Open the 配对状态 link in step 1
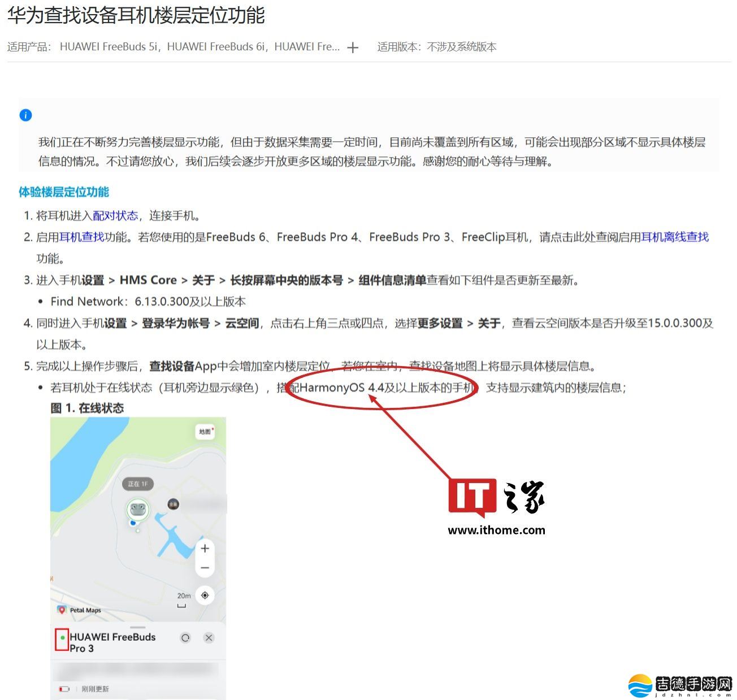Viewport: 737px width, 700px height. pyautogui.click(x=115, y=216)
